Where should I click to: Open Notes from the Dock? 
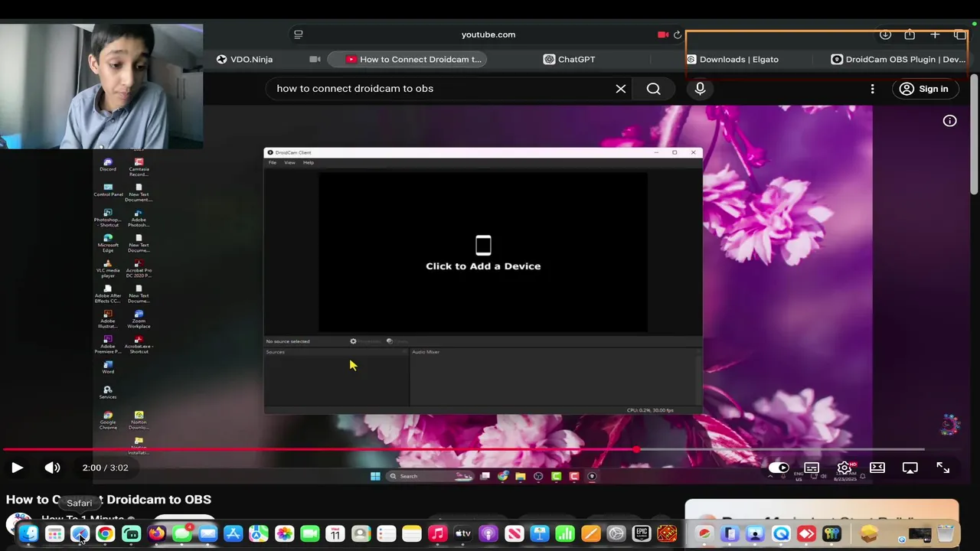point(412,533)
